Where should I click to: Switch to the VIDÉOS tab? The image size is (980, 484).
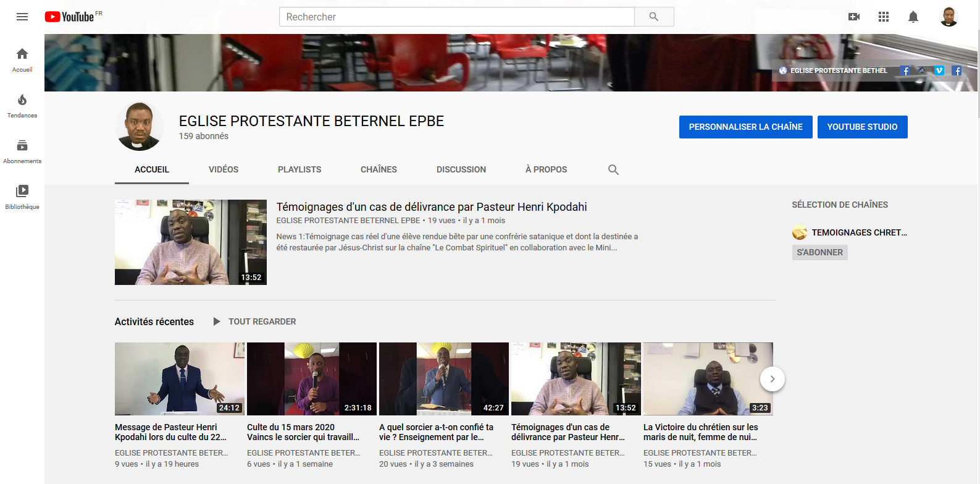(x=224, y=169)
